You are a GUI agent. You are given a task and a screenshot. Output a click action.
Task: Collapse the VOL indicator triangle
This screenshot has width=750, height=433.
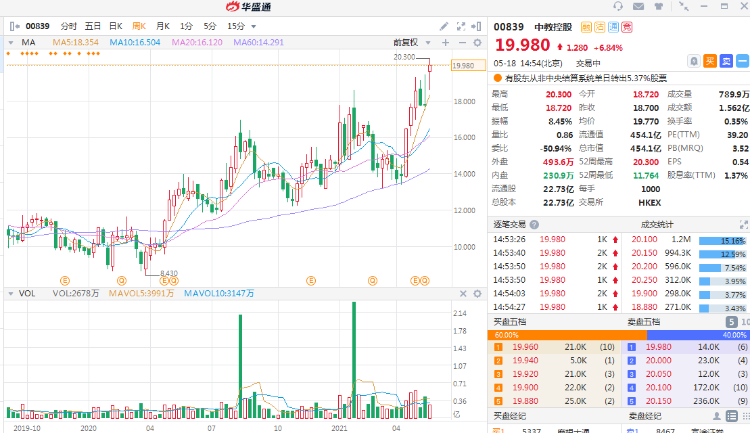point(11,294)
